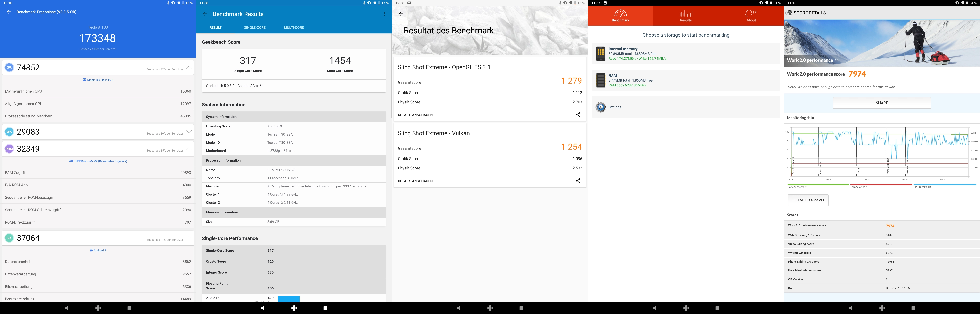Select the RAM chip icon
Screen dimensions: 980x314
click(x=601, y=80)
